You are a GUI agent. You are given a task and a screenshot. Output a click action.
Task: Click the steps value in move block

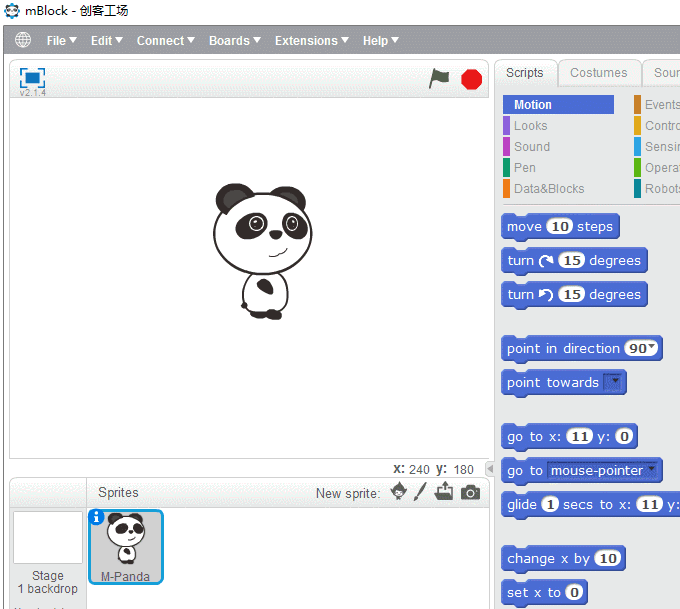[560, 227]
